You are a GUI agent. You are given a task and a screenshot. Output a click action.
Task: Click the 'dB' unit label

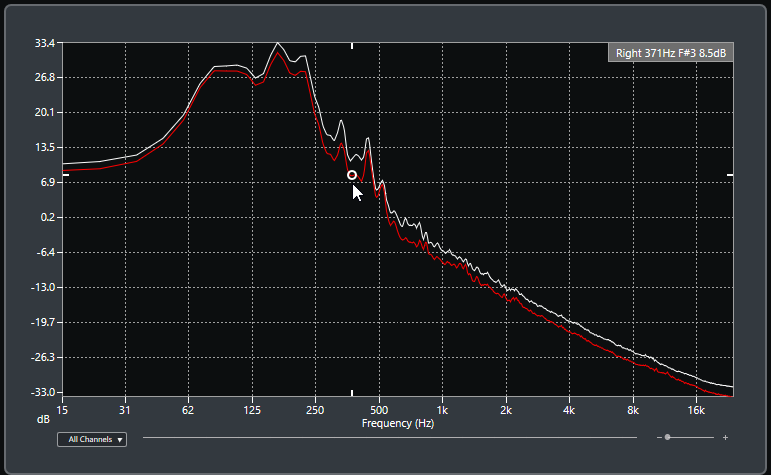click(x=43, y=419)
